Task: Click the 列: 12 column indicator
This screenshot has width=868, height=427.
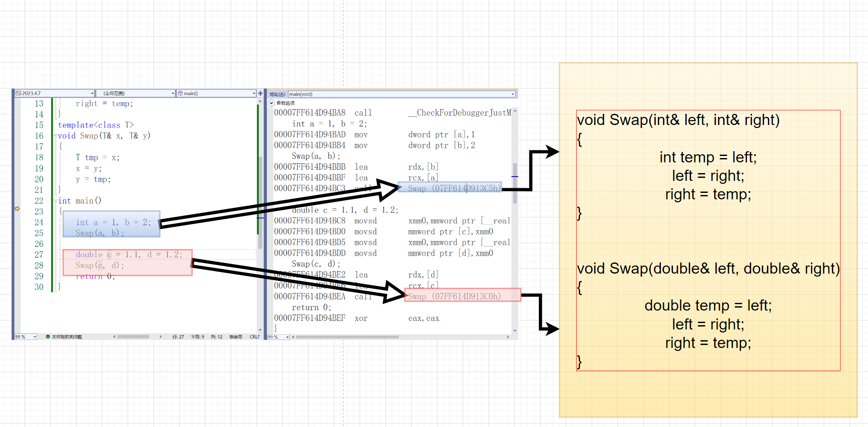Action: [x=217, y=337]
